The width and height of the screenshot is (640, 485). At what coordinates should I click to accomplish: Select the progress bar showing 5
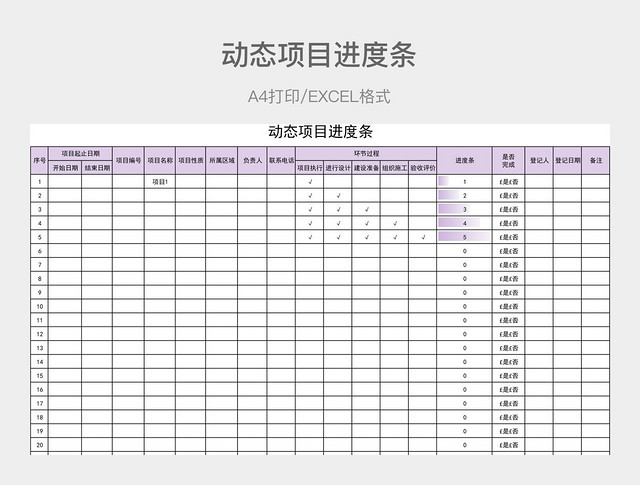(464, 237)
